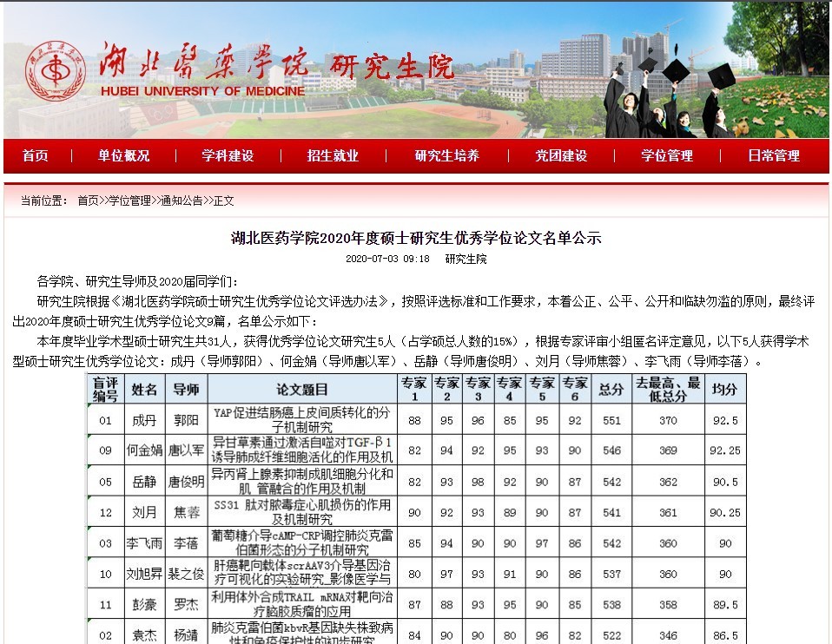Viewport: 832px width, 644px height.
Task: Click the thesis title starting with 利用体外合成TRAIL
Action: pos(302,604)
